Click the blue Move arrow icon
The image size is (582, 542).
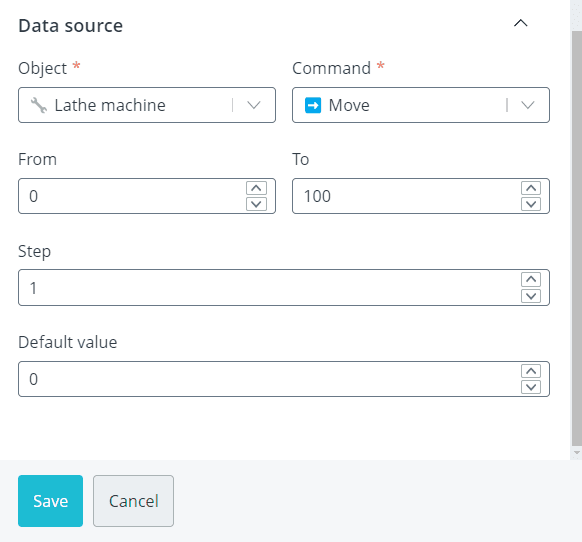pos(313,105)
